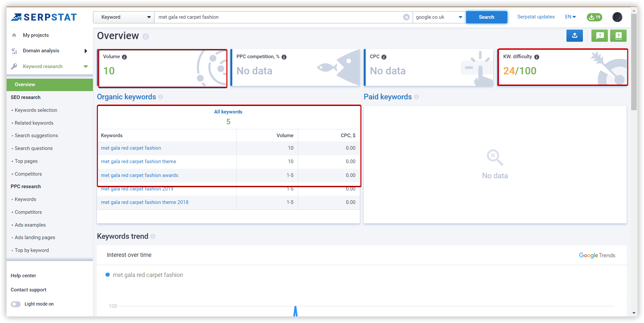
Task: Click the Domain analysis chart icon
Action: [x=14, y=51]
